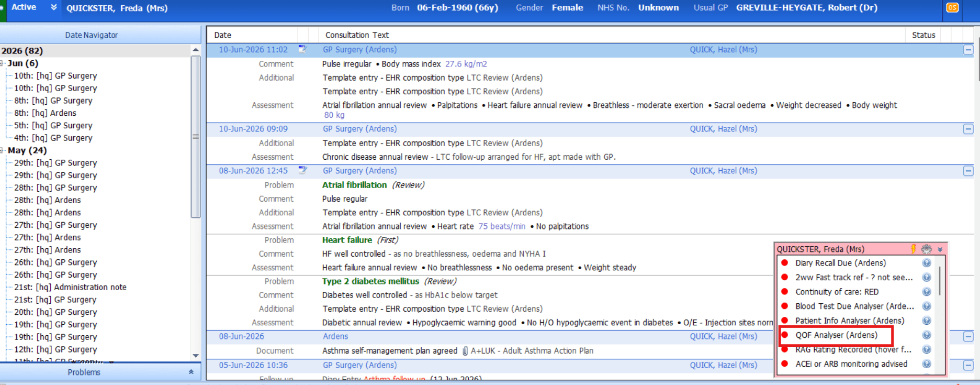Click the Date Navigator vertical scrollbar thumb

tap(196, 137)
